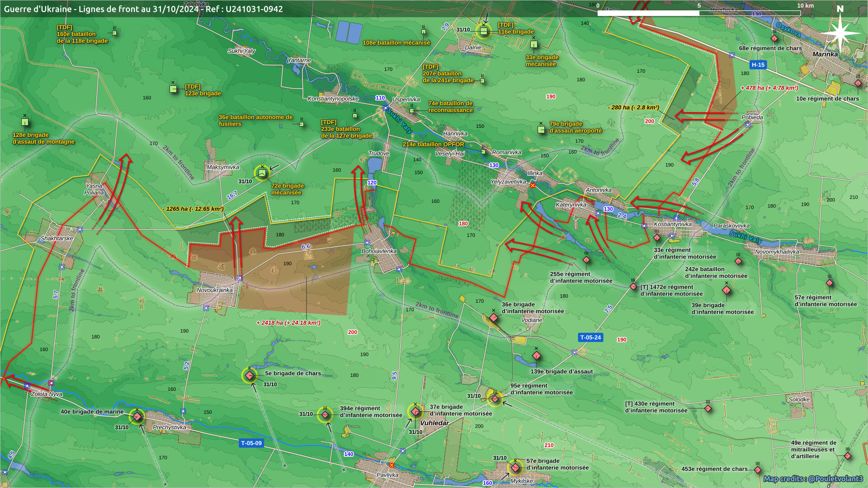Click the north compass star
Viewport: 868px width, 488px height.
[x=840, y=33]
